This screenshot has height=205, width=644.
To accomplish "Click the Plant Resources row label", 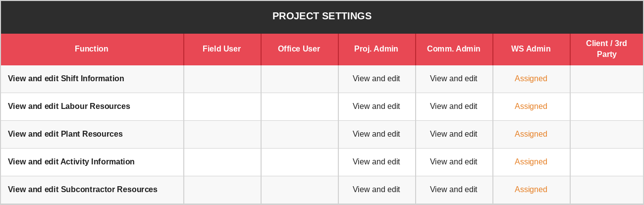I will 65,134.
